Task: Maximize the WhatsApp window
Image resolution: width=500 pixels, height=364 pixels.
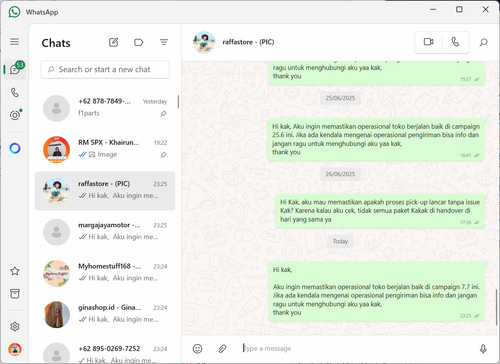Action: pos(459,10)
